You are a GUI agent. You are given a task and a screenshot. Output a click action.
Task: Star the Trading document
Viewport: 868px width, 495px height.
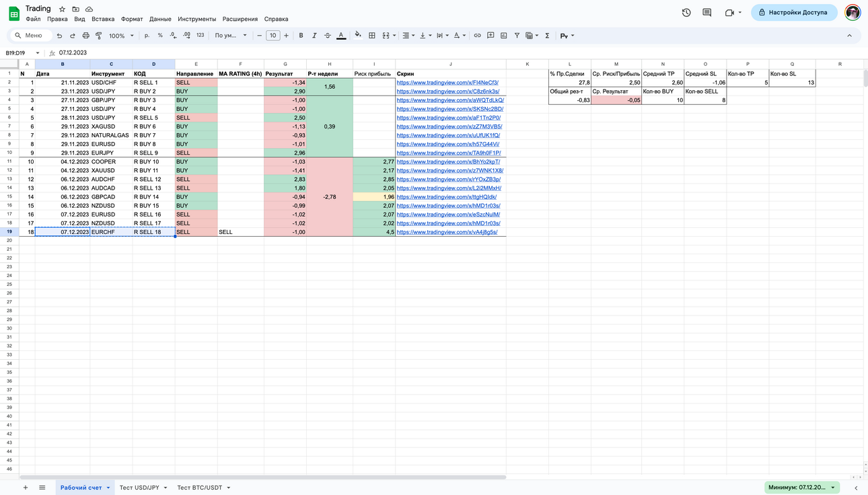[x=62, y=9]
